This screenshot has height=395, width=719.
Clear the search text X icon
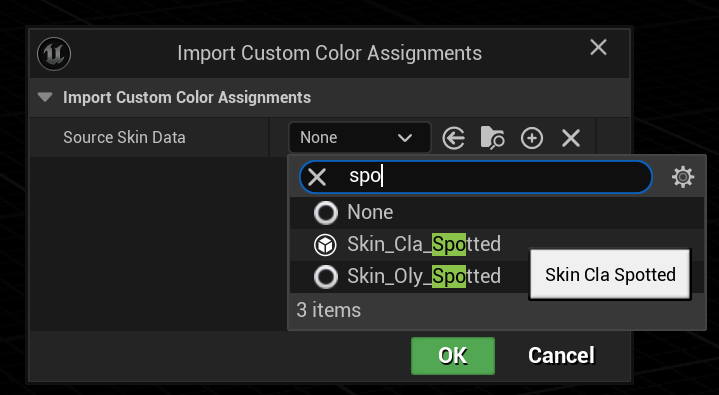click(x=317, y=177)
